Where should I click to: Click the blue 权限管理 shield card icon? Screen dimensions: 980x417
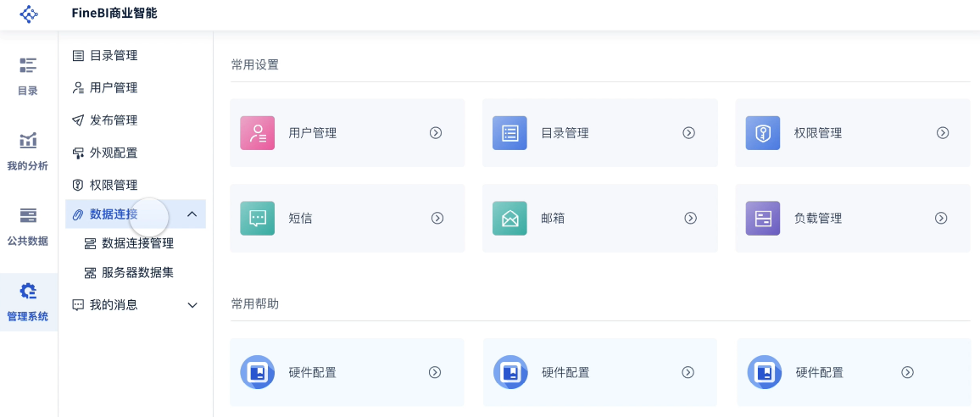762,133
